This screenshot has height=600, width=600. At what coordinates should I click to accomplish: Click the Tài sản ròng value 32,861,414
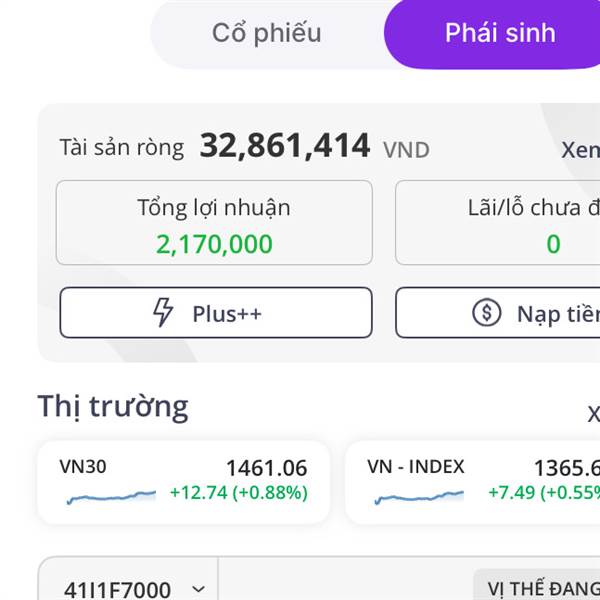[x=285, y=146]
